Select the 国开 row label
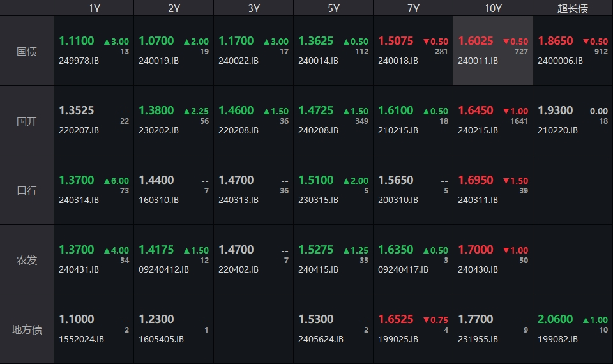The height and width of the screenshot is (364, 613). coord(27,121)
